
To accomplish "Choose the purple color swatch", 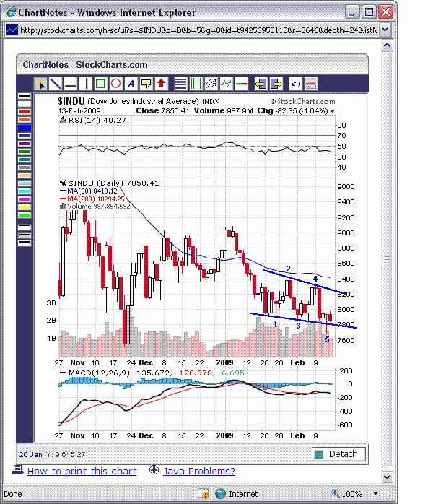I will tap(25, 144).
